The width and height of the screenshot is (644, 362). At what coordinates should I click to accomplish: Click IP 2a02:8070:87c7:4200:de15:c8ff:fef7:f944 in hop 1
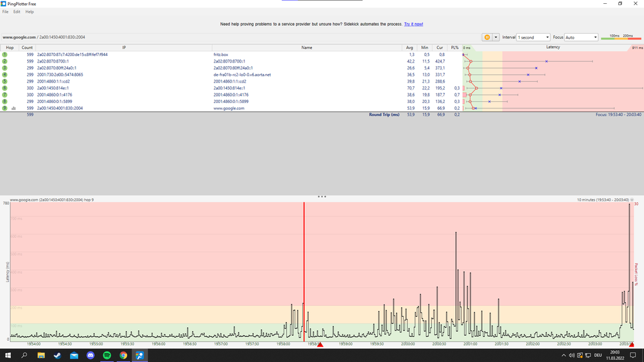72,55
